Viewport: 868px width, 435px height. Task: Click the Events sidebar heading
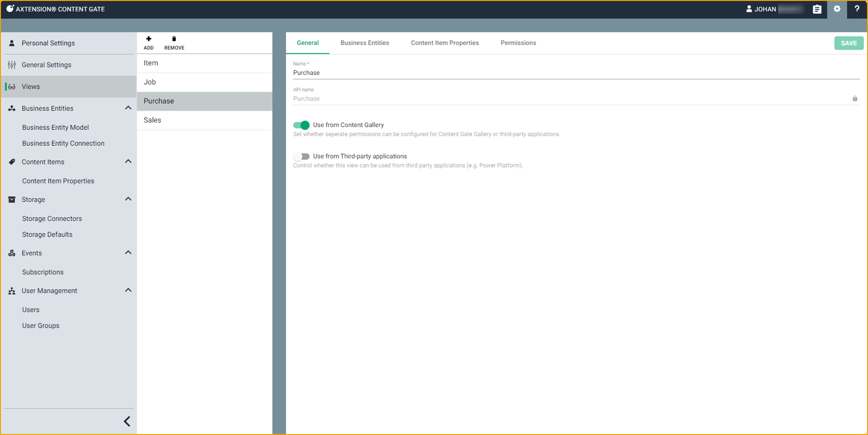pyautogui.click(x=32, y=253)
